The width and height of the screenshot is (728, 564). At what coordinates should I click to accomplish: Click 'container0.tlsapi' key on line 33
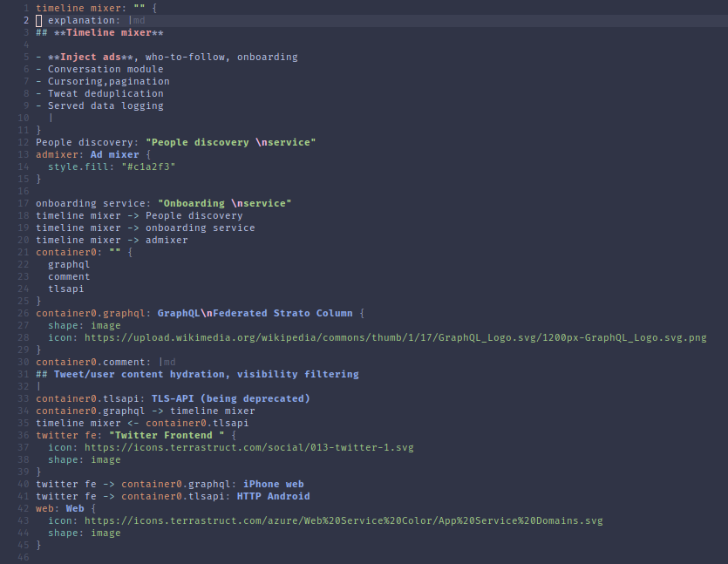(87, 398)
